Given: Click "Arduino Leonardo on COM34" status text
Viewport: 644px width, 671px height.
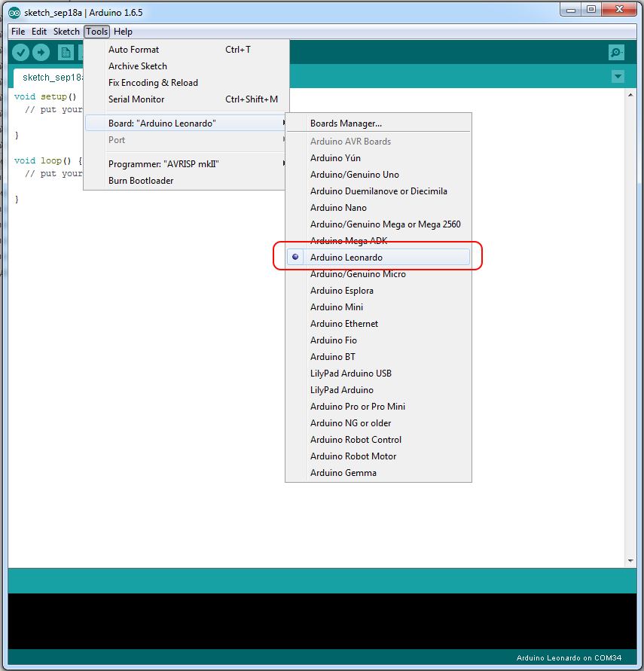Looking at the screenshot, I should (569, 657).
